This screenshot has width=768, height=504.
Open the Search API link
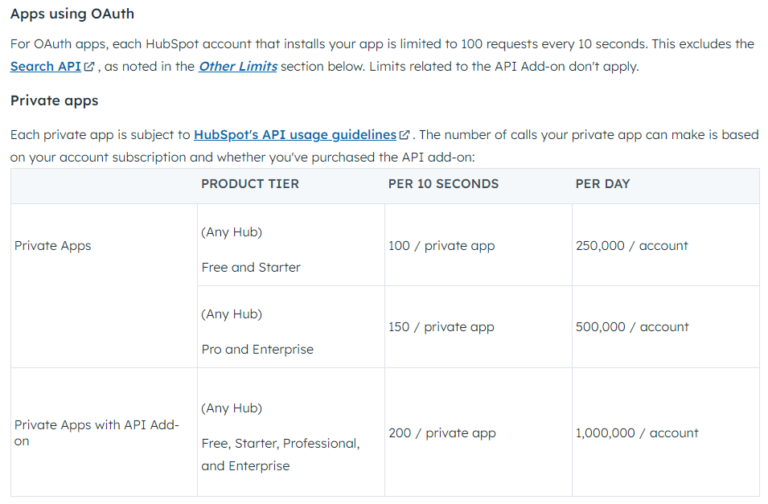coord(46,67)
